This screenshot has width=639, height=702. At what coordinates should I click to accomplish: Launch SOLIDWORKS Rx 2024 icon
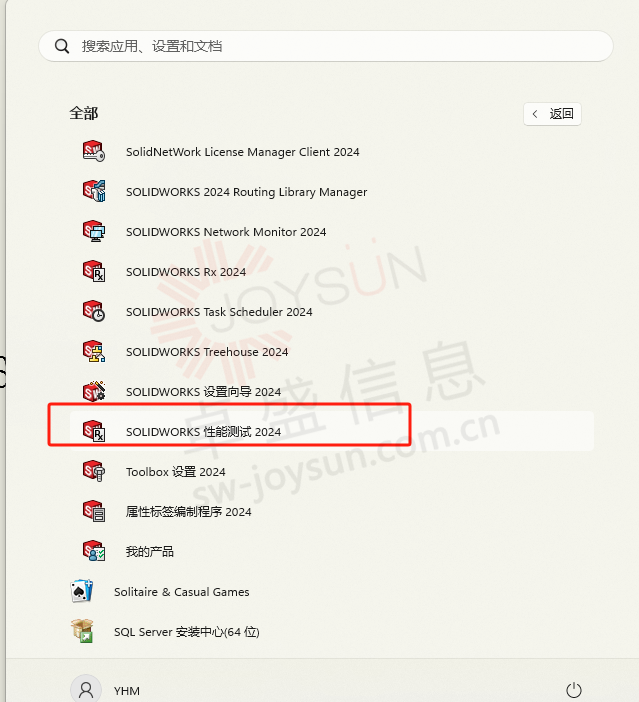pos(94,271)
